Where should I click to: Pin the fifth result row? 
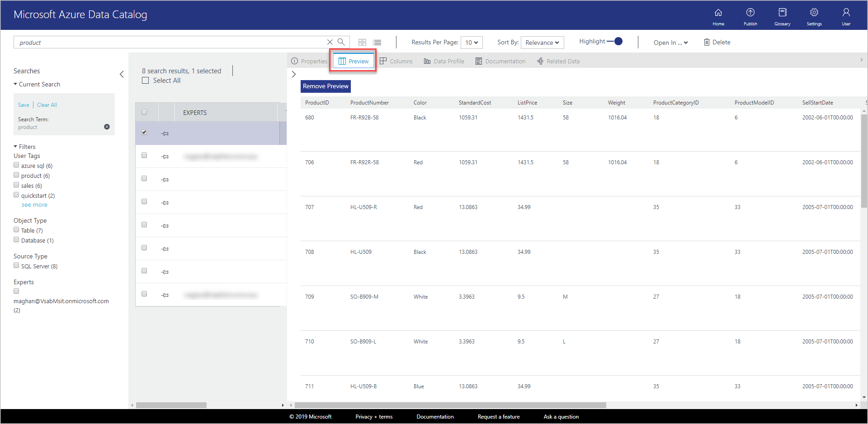pos(165,226)
